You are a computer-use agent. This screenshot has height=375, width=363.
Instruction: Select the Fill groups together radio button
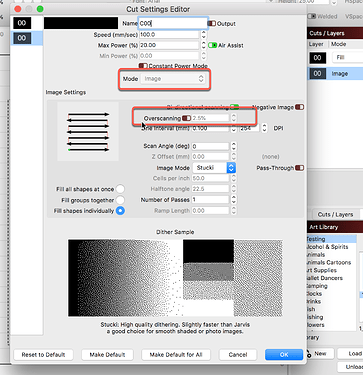click(120, 200)
